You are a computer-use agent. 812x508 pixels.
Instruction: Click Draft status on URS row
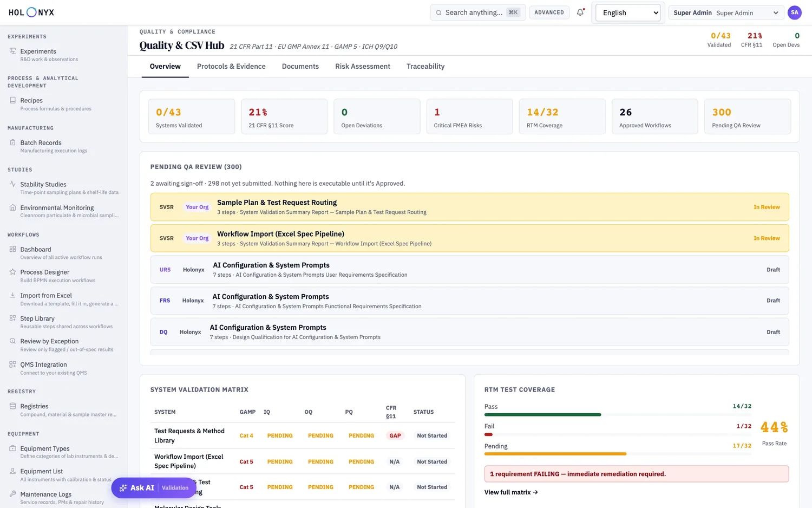point(773,270)
